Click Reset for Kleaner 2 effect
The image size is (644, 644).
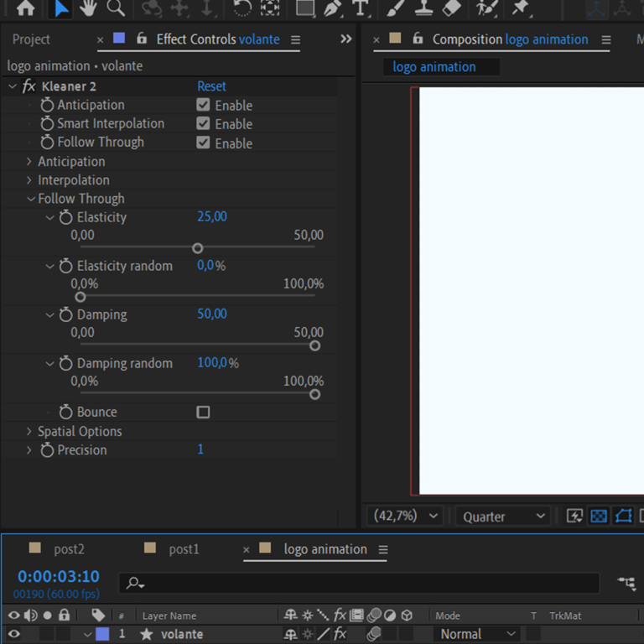pyautogui.click(x=211, y=86)
